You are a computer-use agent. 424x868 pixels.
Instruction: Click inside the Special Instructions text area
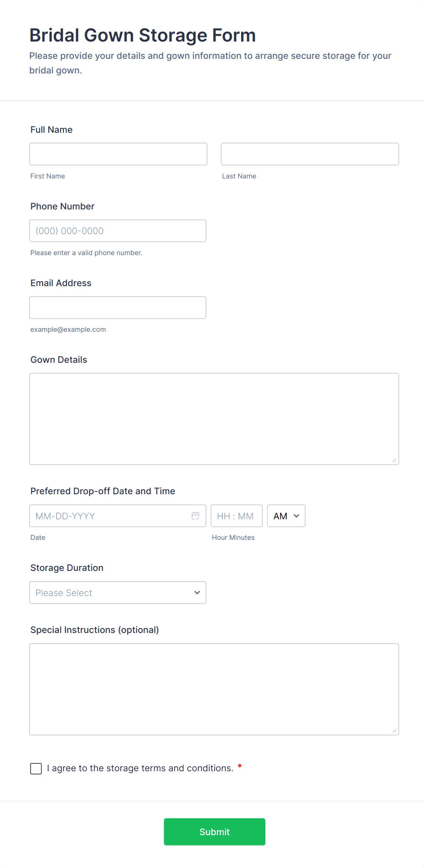pos(214,689)
